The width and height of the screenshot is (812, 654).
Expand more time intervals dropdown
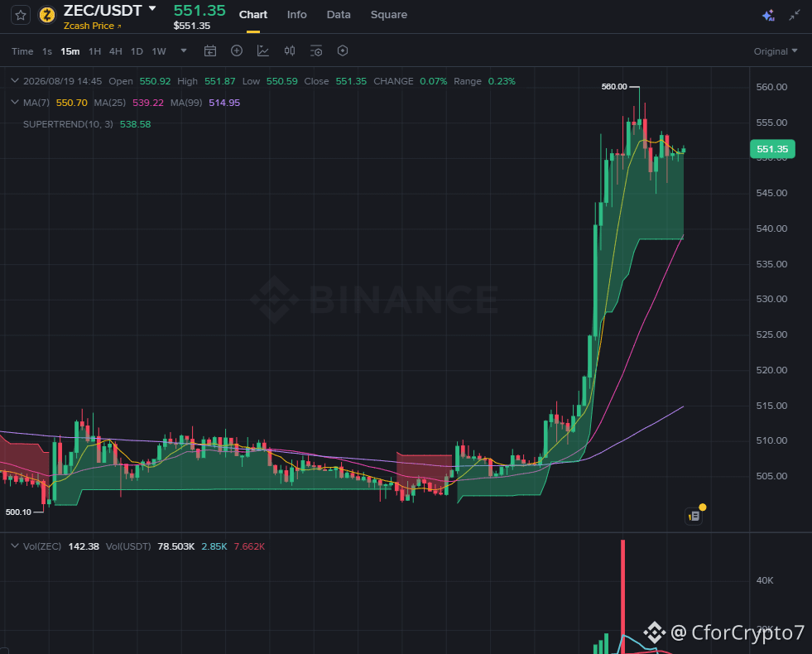pyautogui.click(x=183, y=50)
